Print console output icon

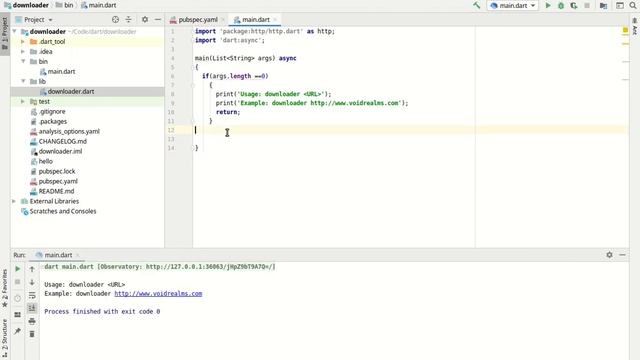point(32,321)
